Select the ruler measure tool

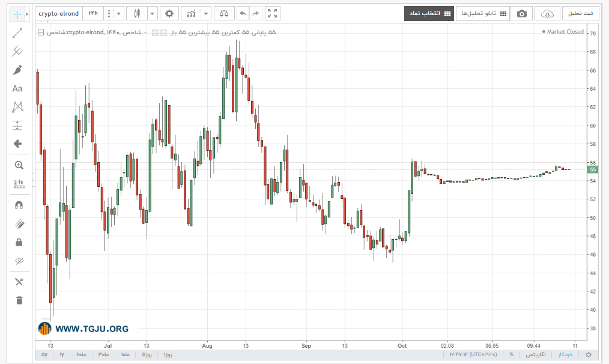tap(19, 184)
